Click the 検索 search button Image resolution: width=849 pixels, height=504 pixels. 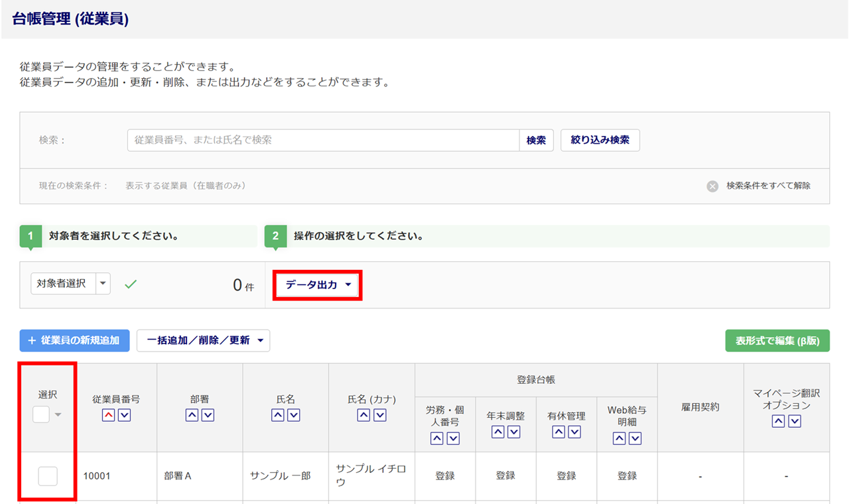click(x=536, y=140)
